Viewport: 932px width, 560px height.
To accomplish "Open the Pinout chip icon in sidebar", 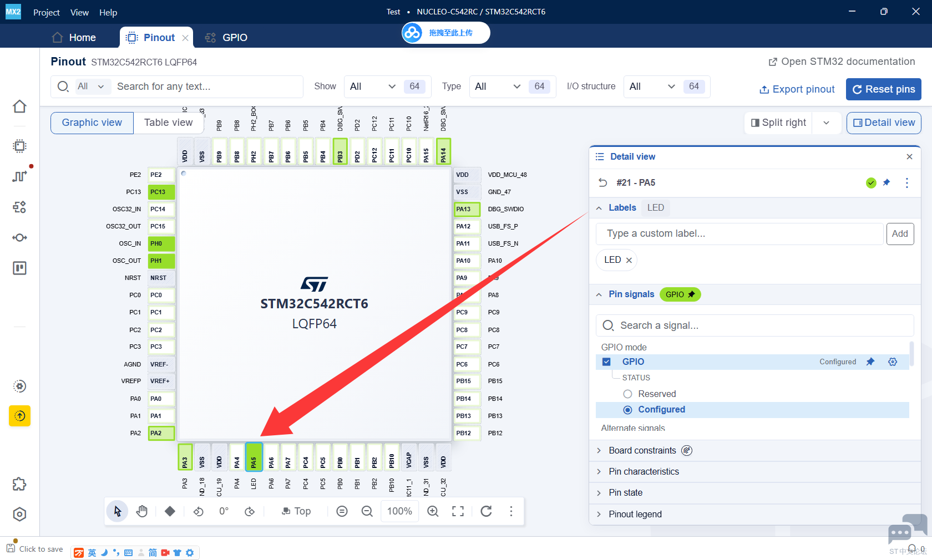I will point(19,146).
